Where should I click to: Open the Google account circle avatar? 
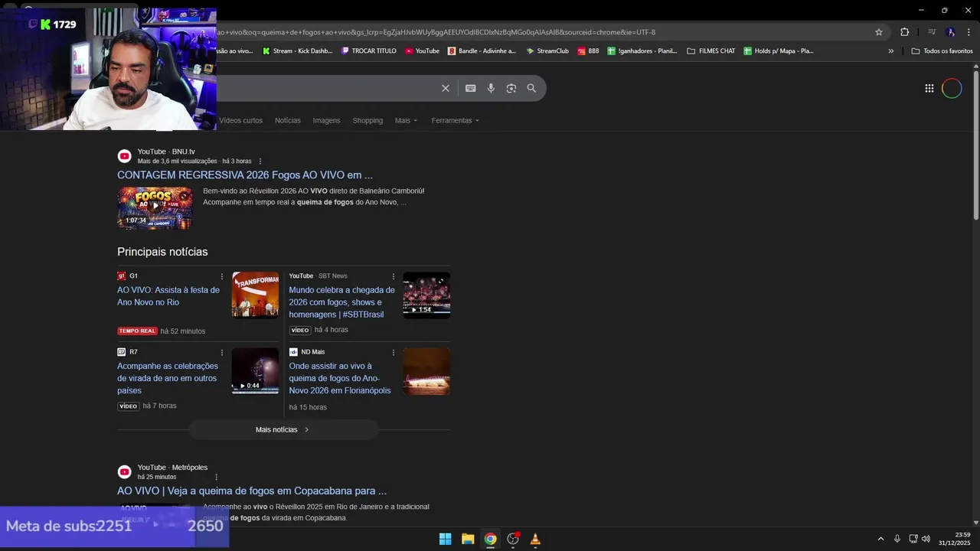click(x=952, y=88)
